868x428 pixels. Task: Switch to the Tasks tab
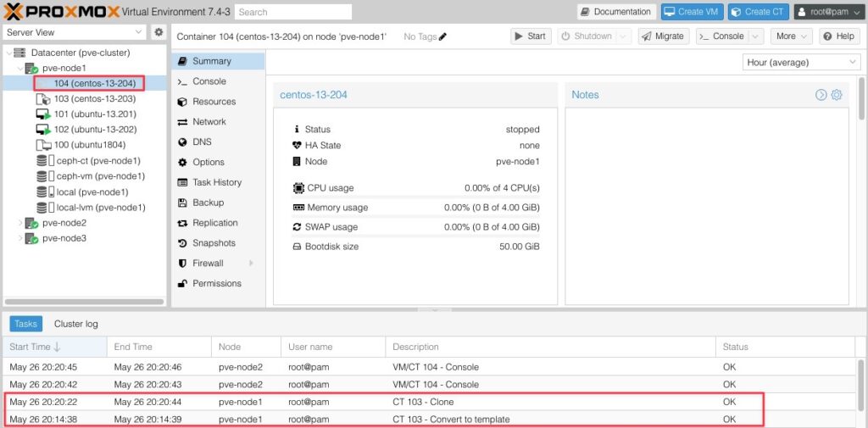click(x=25, y=324)
